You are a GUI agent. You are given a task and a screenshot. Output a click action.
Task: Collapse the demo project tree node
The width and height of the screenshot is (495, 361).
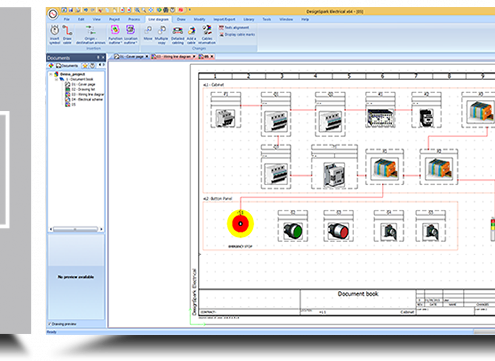(51, 74)
